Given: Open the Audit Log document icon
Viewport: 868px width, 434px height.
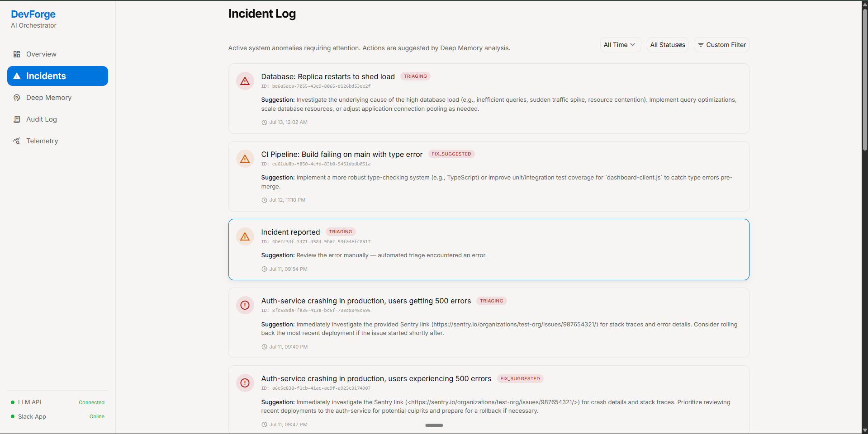Looking at the screenshot, I should 17,119.
